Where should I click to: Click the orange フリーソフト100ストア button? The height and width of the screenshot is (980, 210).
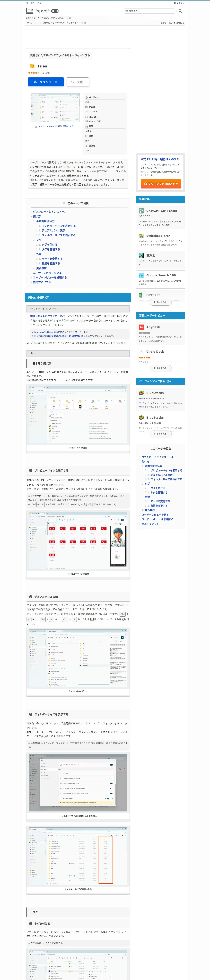(x=160, y=184)
